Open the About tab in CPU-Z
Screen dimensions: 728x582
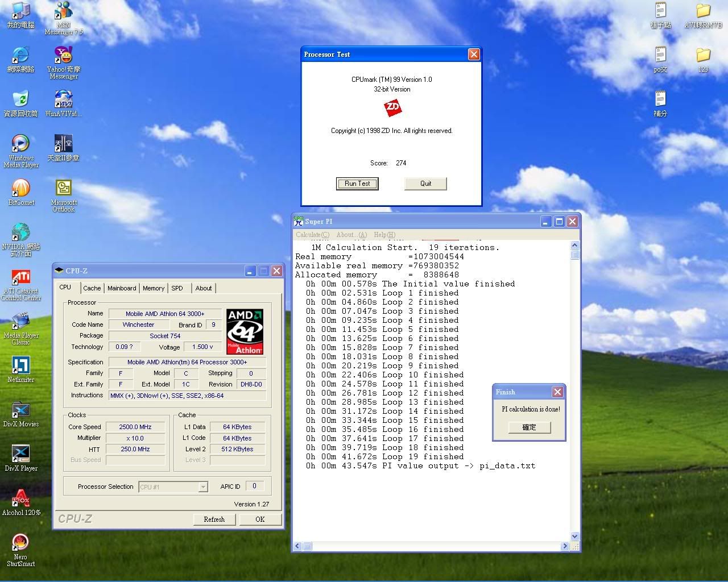(204, 288)
